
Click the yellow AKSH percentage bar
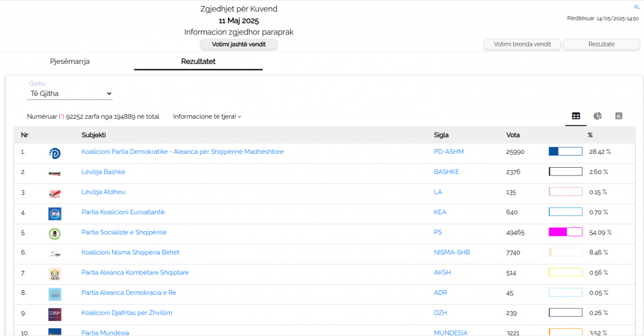point(566,272)
